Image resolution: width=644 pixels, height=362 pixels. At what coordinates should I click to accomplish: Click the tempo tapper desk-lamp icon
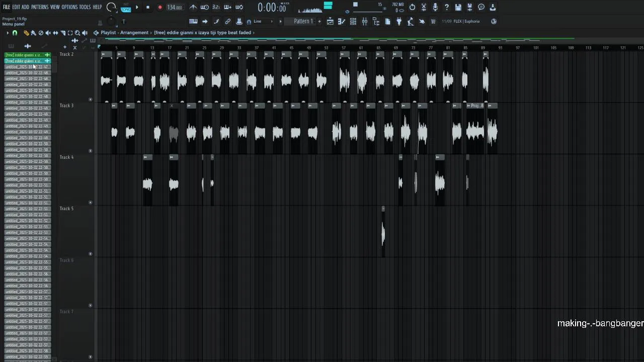coord(411,21)
